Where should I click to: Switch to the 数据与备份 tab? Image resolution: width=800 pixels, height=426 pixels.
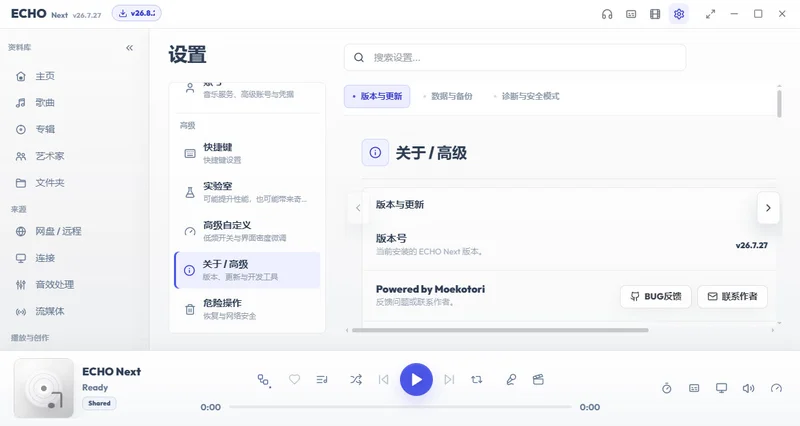click(448, 96)
